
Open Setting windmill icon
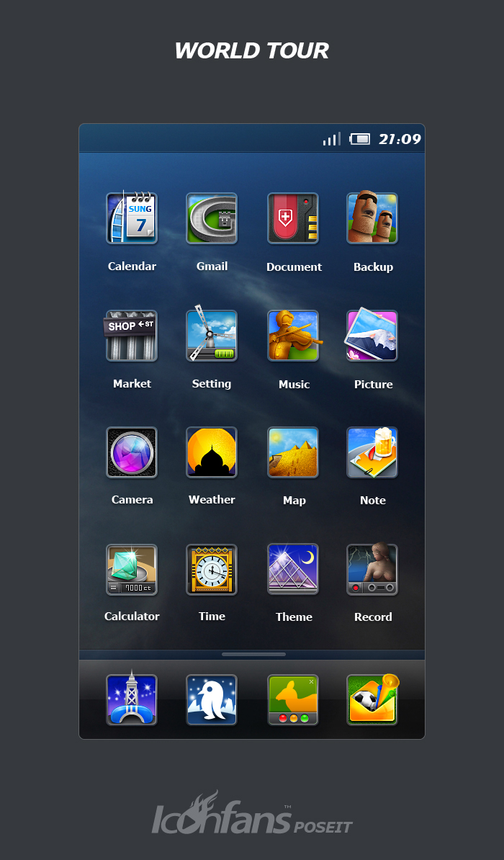coord(212,336)
